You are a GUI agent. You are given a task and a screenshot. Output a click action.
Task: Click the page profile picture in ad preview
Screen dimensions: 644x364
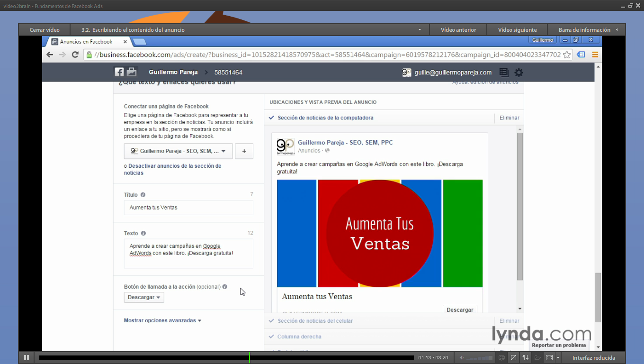click(x=286, y=146)
